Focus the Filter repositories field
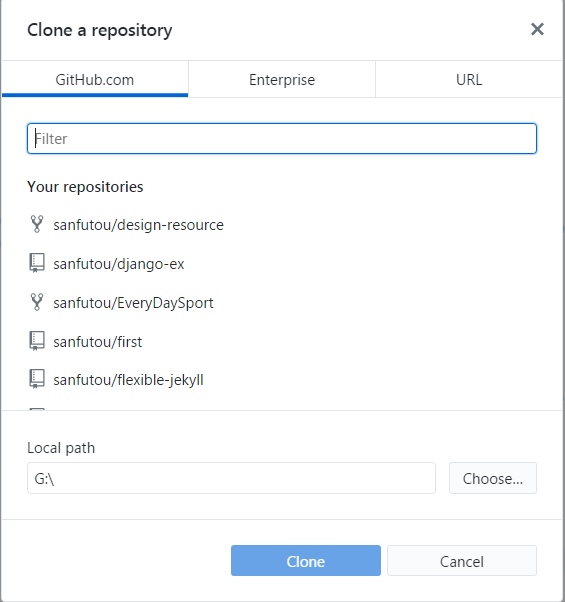This screenshot has height=602, width=565. (282, 139)
